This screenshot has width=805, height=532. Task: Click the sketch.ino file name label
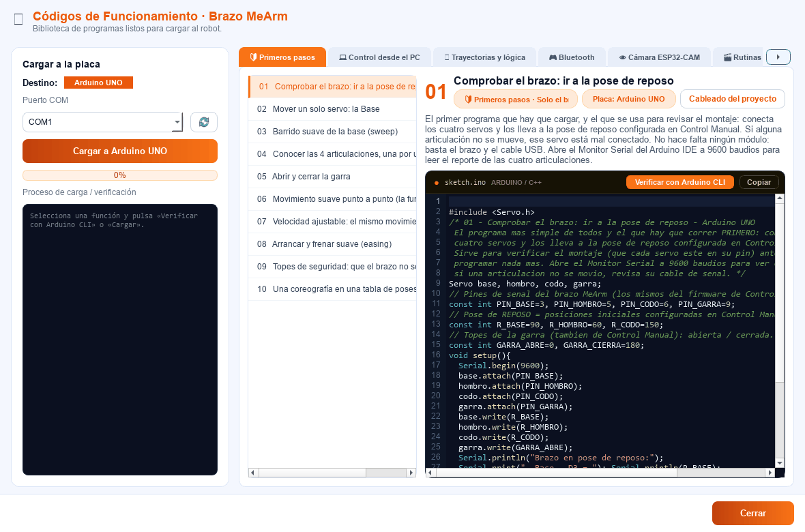click(x=465, y=182)
